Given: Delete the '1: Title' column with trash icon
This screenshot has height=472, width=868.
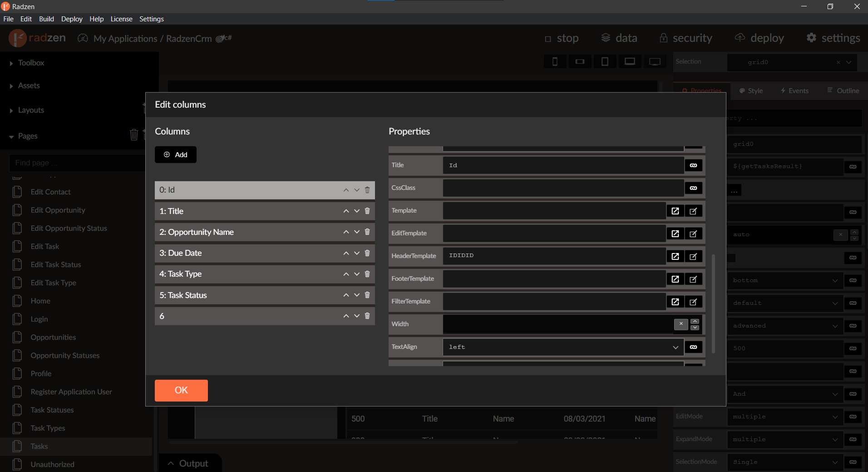Looking at the screenshot, I should coord(367,211).
